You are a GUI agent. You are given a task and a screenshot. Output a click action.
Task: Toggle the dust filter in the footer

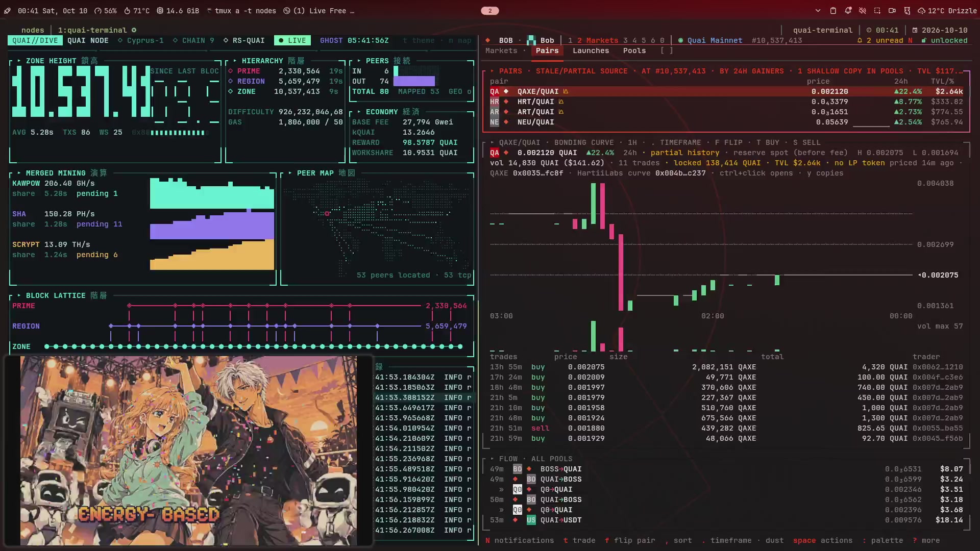point(774,540)
